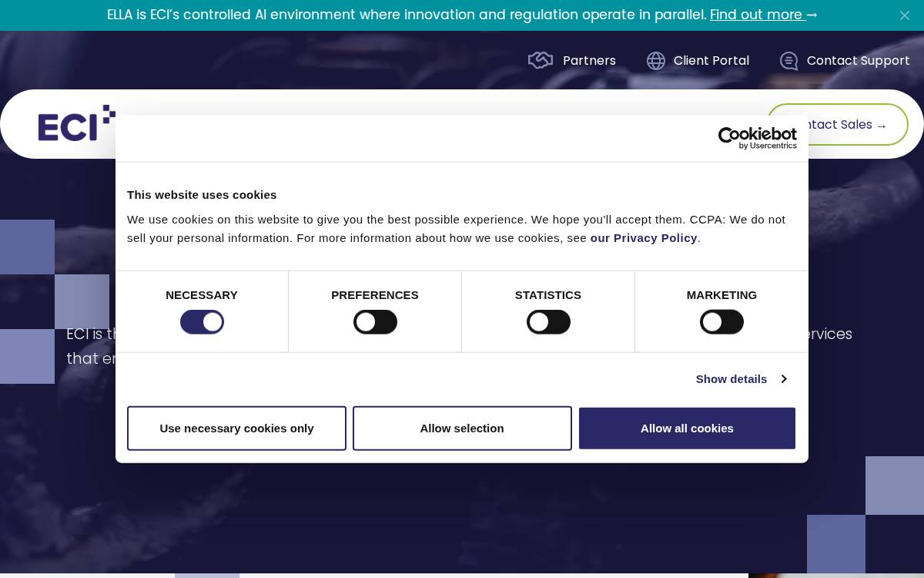The image size is (924, 578).
Task: Click the Partners handshake icon
Action: pyautogui.click(x=541, y=60)
